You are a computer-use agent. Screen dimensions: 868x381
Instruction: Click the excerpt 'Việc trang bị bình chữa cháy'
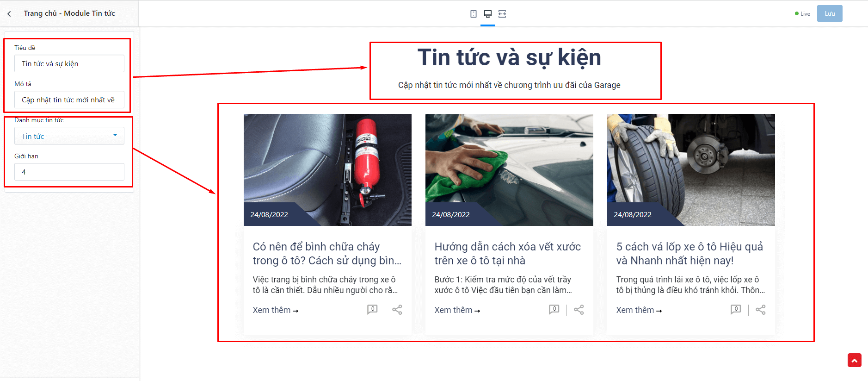tap(325, 285)
